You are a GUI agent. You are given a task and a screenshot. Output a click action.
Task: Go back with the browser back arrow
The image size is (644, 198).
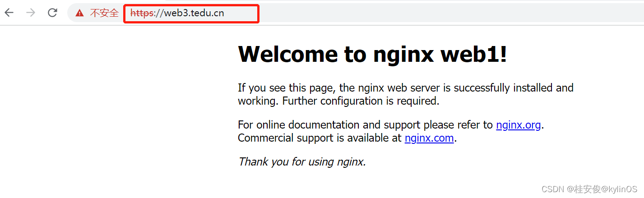(x=9, y=13)
